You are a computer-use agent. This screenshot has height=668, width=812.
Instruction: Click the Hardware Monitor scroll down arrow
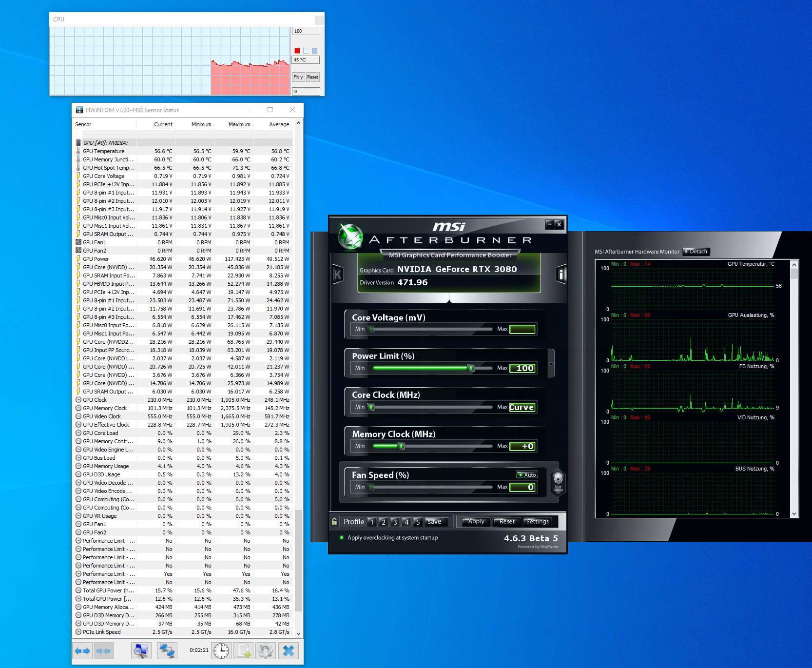click(794, 514)
